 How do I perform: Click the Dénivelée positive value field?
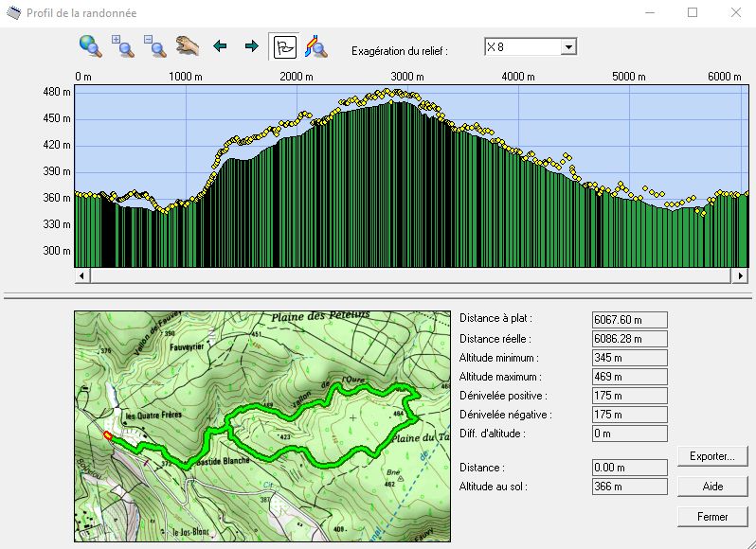[x=630, y=396]
